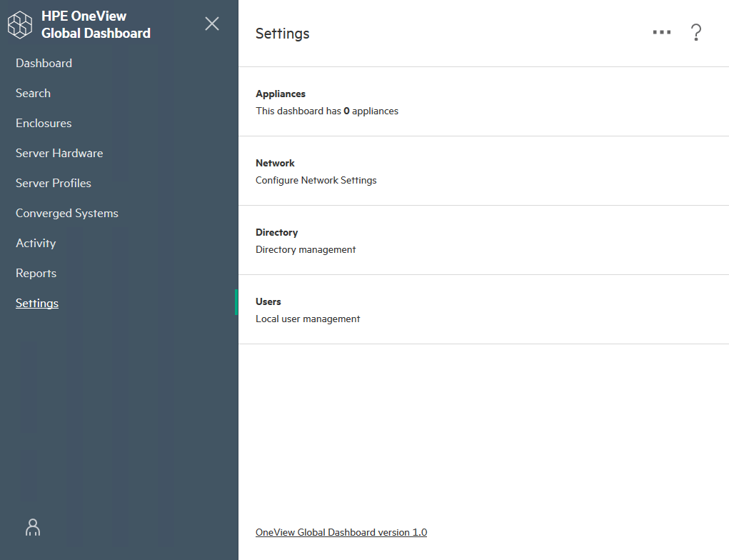This screenshot has width=729, height=560.
Task: Open the user account icon in the sidebar
Action: tap(33, 527)
